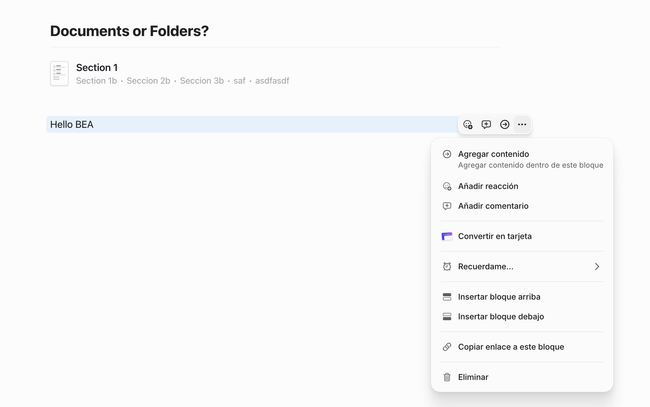Expand the Recuérdame submenu chevron
The width and height of the screenshot is (650, 407).
(x=597, y=267)
